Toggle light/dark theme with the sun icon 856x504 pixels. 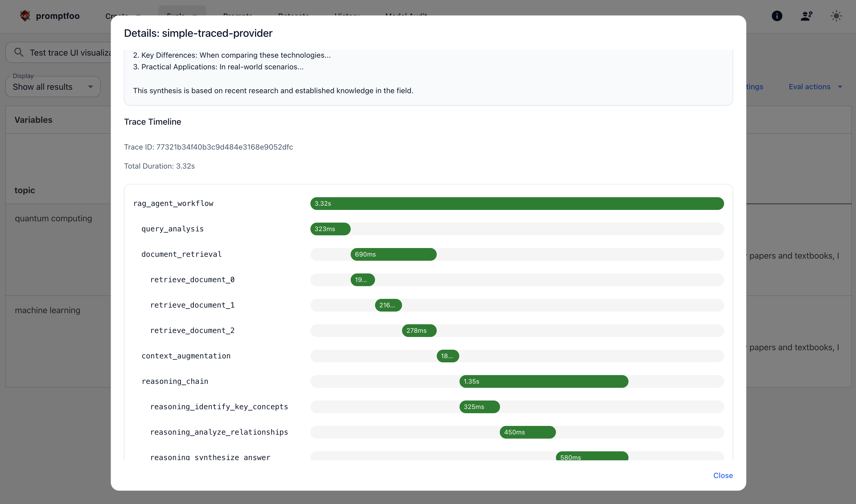(x=836, y=16)
